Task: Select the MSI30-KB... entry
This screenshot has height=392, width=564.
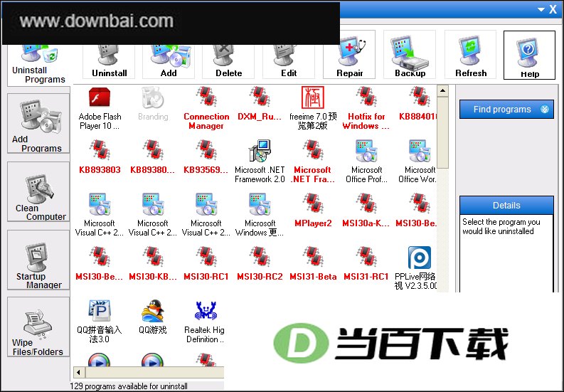Action: (153, 263)
